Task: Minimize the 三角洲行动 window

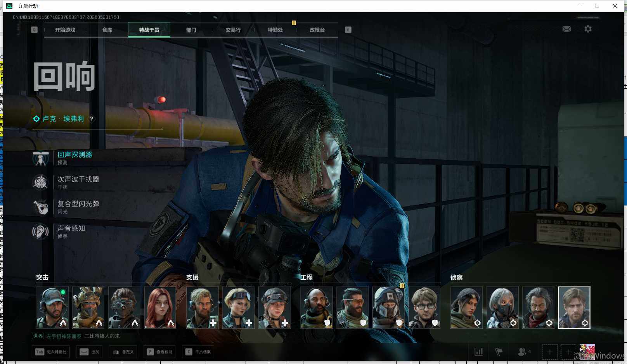Action: click(579, 6)
